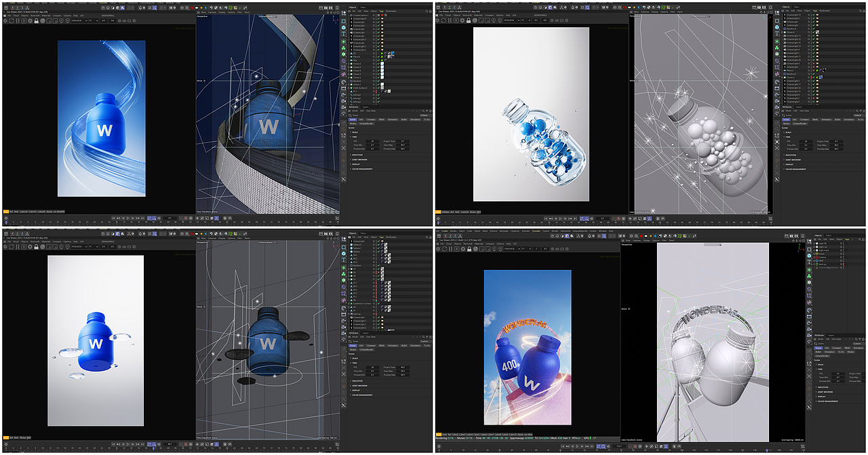Play animation in bottom-right window timeline
This screenshot has height=455, width=868.
pos(577,446)
